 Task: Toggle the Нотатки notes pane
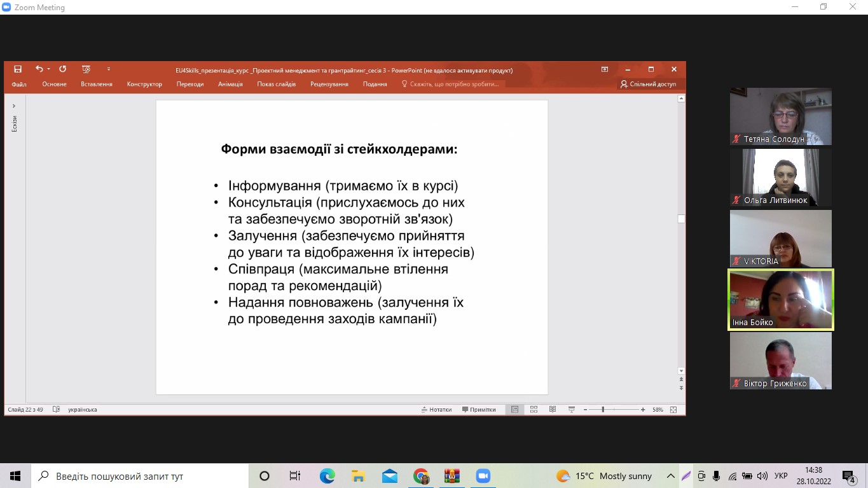436,410
